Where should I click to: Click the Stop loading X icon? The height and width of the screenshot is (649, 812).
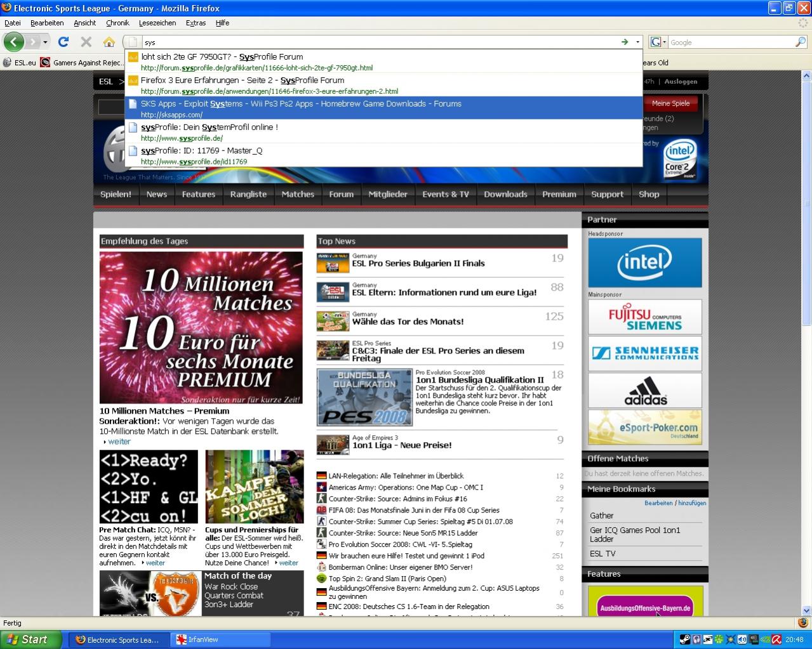click(x=86, y=42)
